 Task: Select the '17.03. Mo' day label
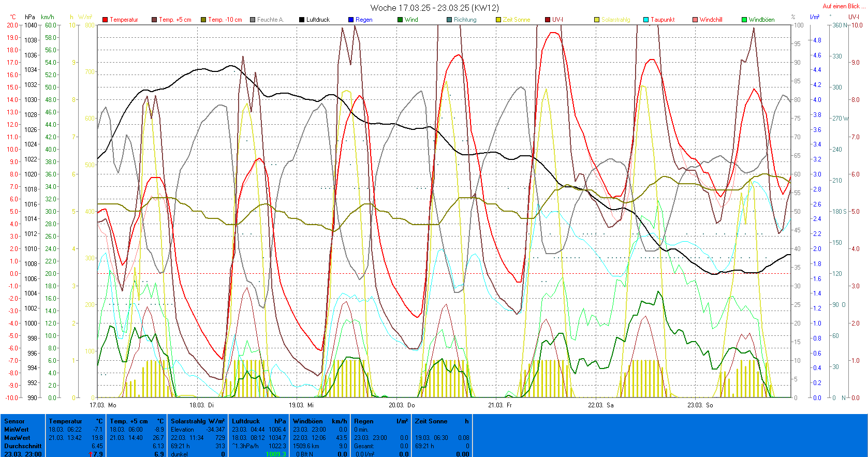[x=103, y=405]
